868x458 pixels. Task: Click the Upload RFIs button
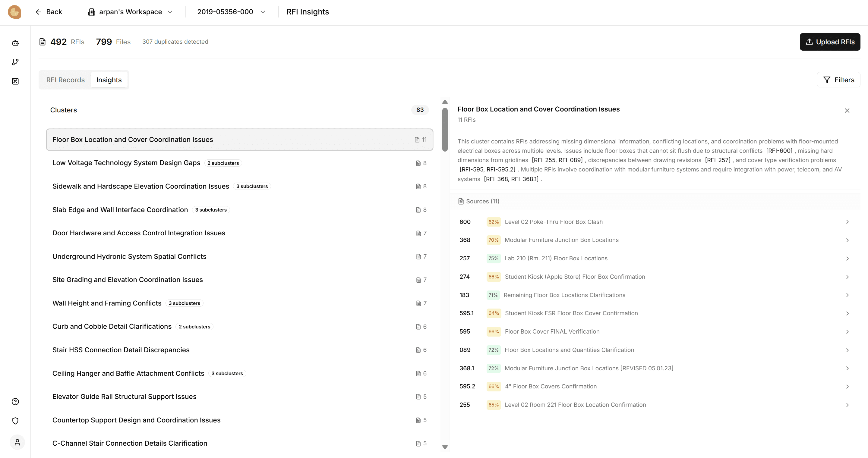(830, 42)
